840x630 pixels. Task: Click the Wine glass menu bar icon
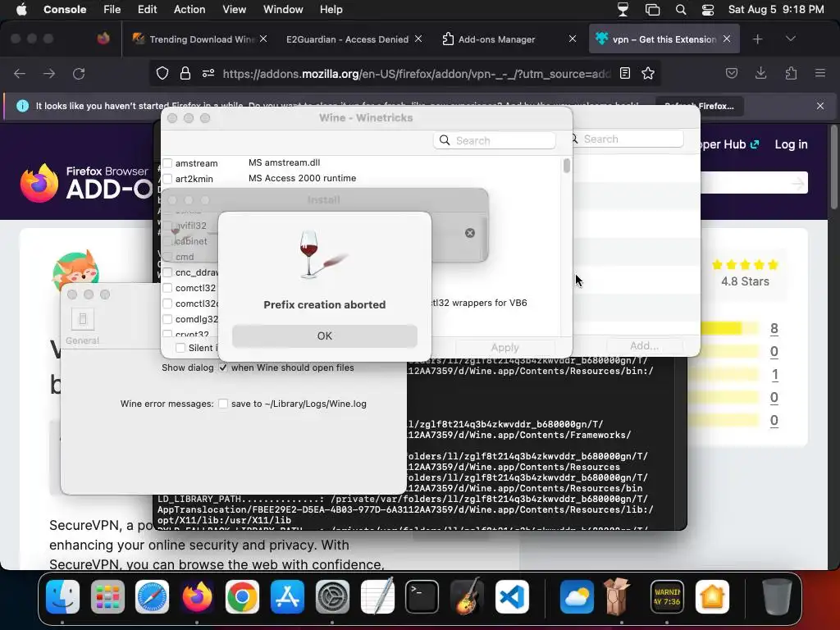click(x=623, y=9)
